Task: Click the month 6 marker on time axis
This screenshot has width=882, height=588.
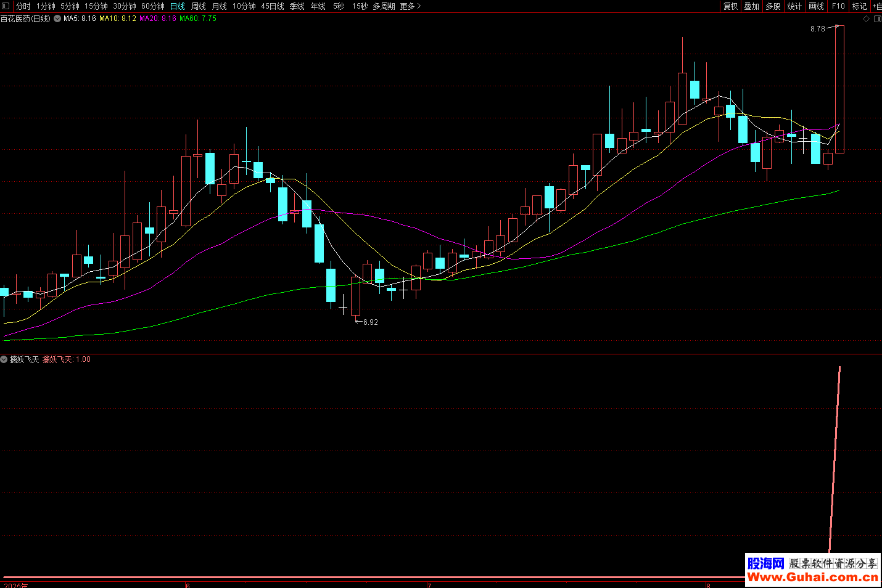Action: click(x=188, y=585)
